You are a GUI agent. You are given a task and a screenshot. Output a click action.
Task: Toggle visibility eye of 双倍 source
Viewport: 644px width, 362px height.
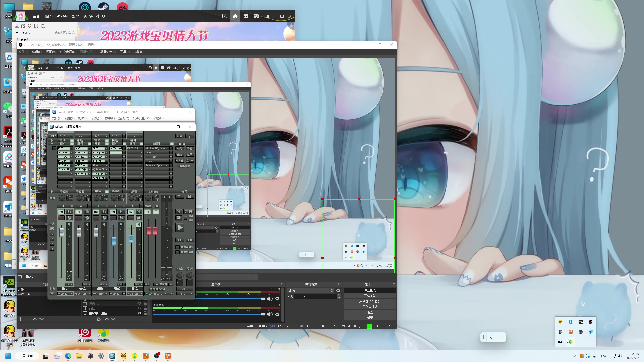[x=139, y=308]
